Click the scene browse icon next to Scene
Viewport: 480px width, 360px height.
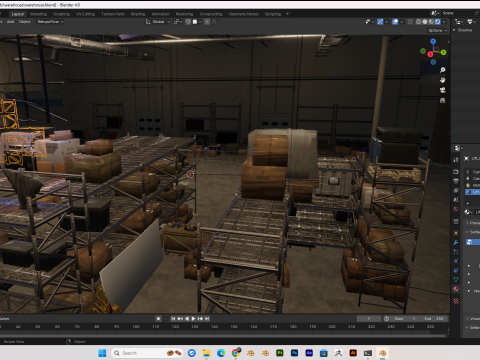435,13
